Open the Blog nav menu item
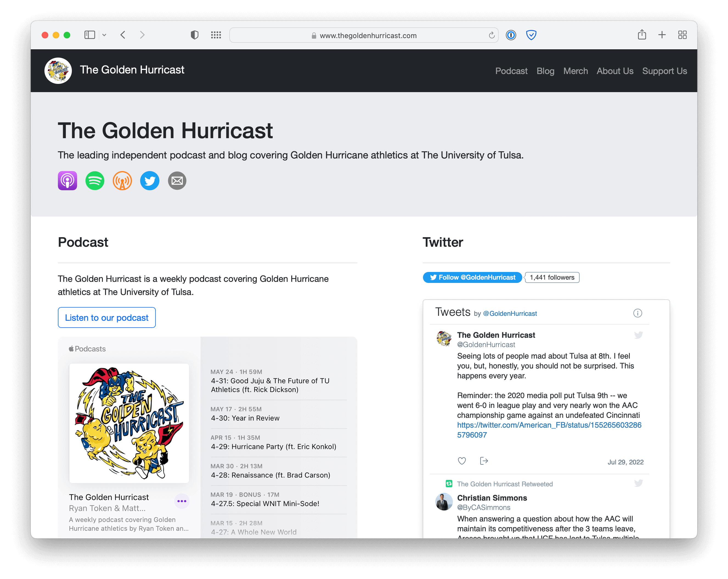The width and height of the screenshot is (728, 579). pyautogui.click(x=545, y=71)
